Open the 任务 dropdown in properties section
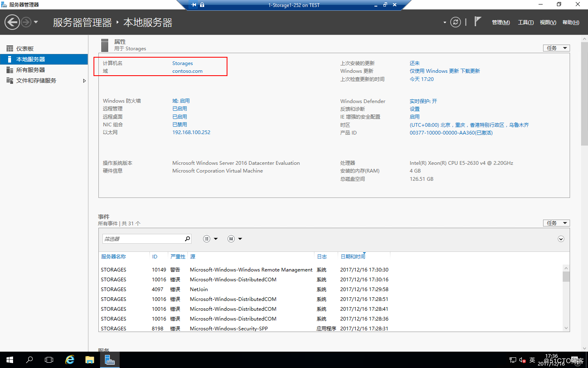 click(x=556, y=48)
